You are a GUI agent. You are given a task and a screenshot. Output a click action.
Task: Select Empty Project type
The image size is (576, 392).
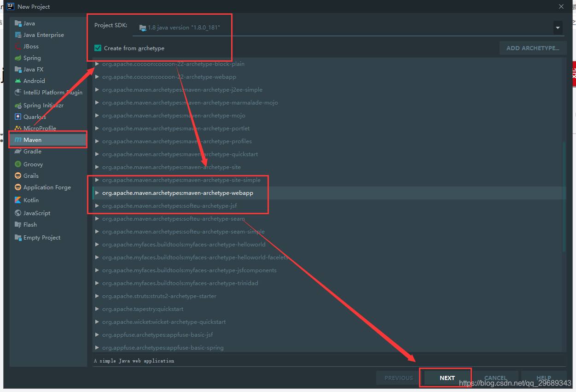pyautogui.click(x=48, y=238)
